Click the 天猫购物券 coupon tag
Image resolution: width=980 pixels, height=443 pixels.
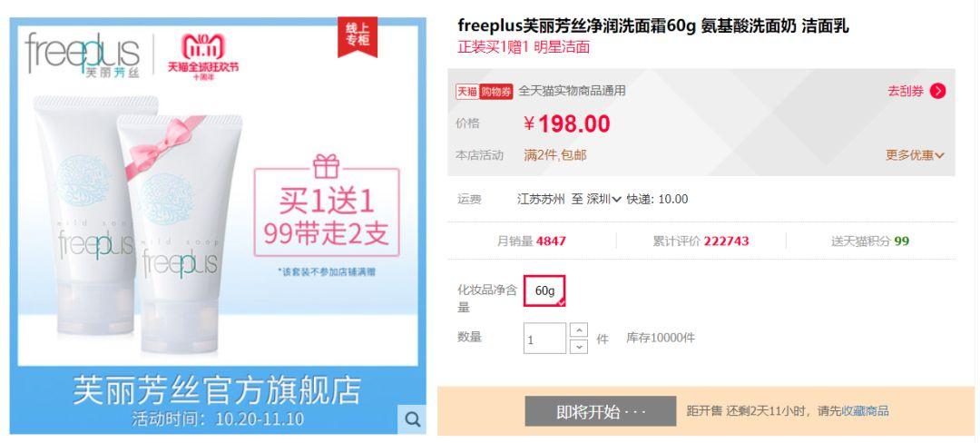(x=485, y=91)
